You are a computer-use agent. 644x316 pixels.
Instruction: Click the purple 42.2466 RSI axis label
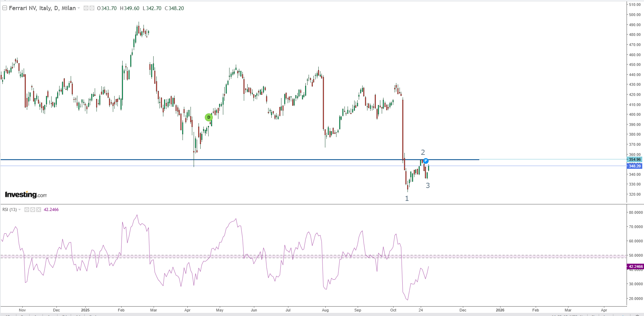(635, 266)
